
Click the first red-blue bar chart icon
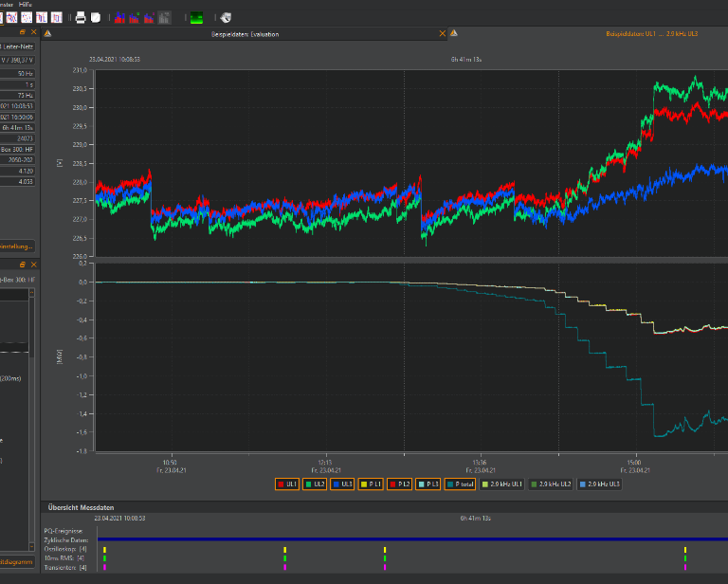[119, 18]
